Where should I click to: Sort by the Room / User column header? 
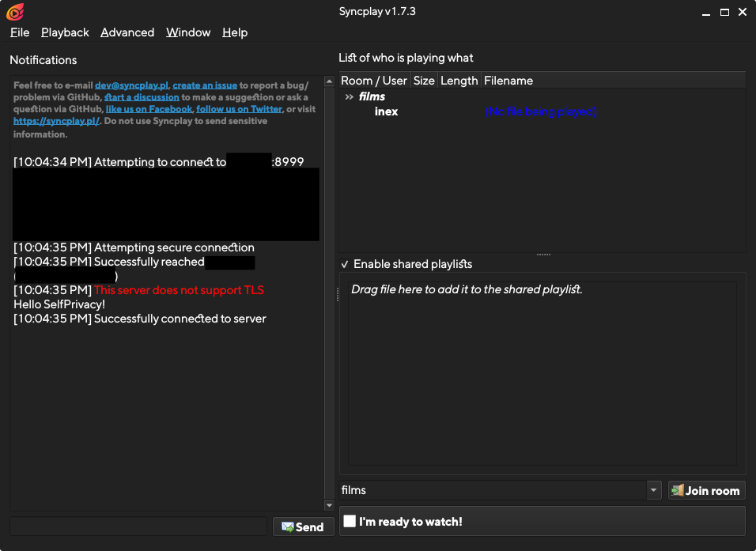tap(375, 81)
